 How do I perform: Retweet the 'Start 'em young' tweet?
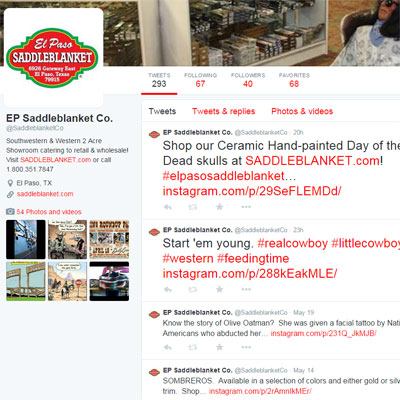coord(193,289)
